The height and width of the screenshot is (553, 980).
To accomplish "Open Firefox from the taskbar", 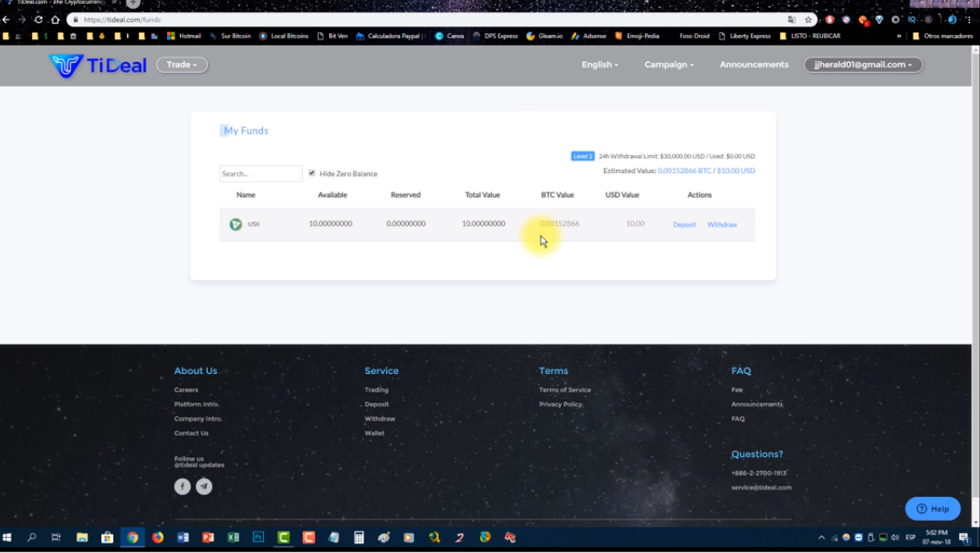I will coord(158,538).
